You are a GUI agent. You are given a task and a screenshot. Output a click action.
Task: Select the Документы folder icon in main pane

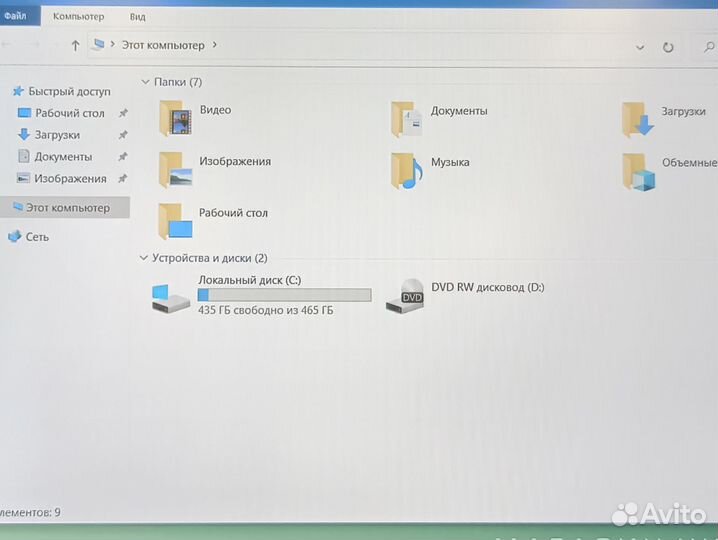(407, 120)
